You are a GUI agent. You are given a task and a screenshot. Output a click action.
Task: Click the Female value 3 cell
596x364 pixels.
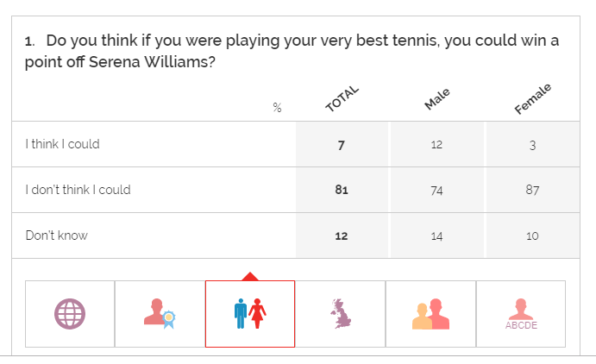(x=532, y=144)
